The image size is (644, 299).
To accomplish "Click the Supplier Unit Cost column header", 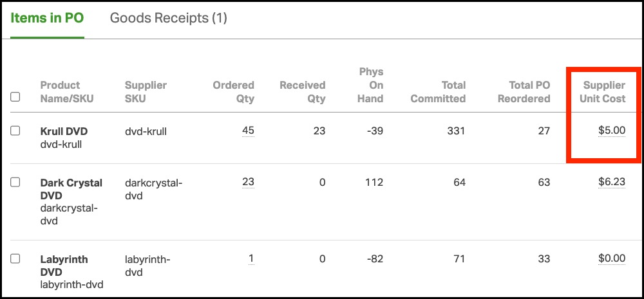I will (603, 92).
